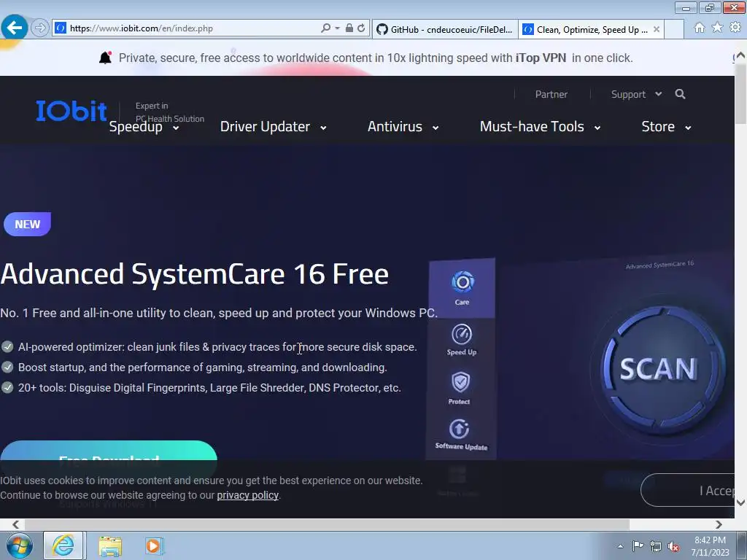Click the horizontal scrollbar right arrow
The image size is (747, 560).
719,524
